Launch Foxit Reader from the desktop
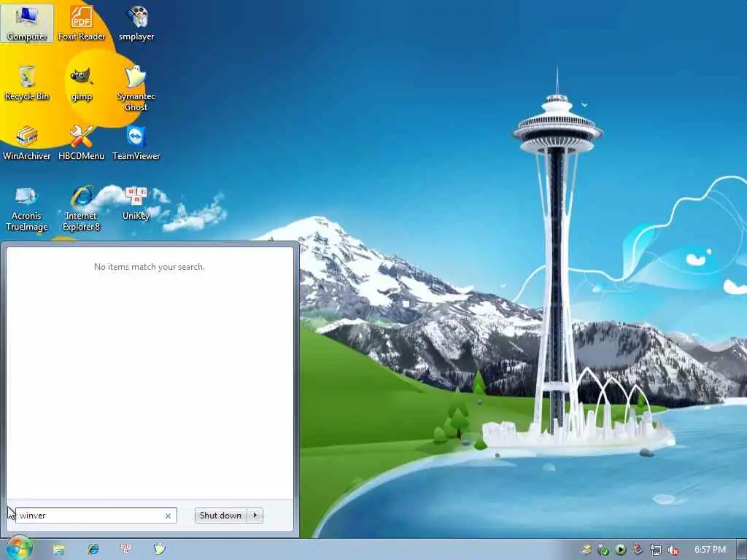 (82, 23)
